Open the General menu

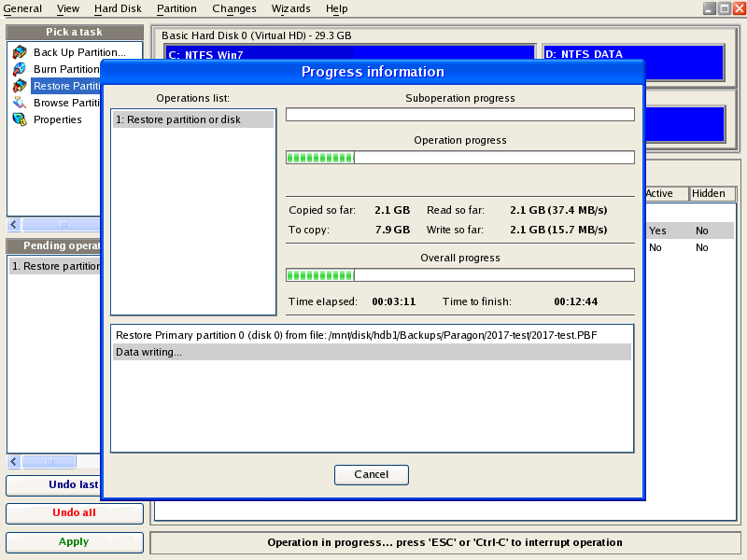22,8
